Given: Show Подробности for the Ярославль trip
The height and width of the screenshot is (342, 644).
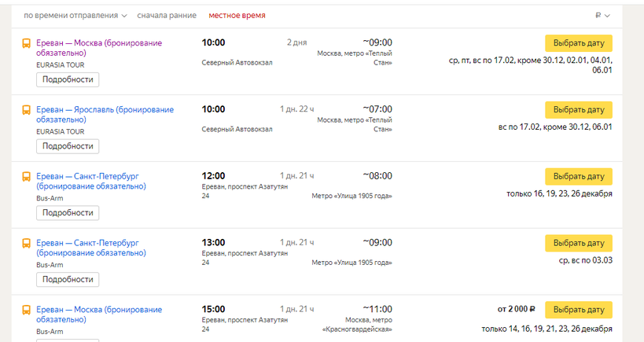Looking at the screenshot, I should (x=68, y=146).
